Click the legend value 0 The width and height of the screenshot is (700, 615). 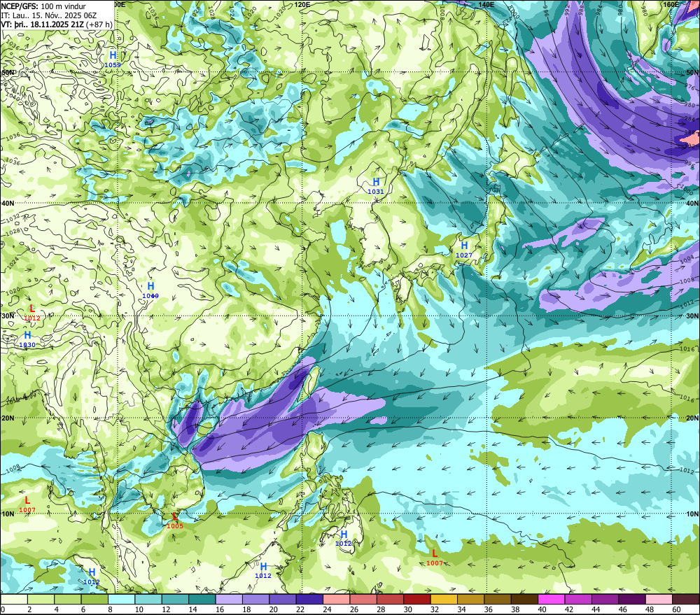[3, 609]
